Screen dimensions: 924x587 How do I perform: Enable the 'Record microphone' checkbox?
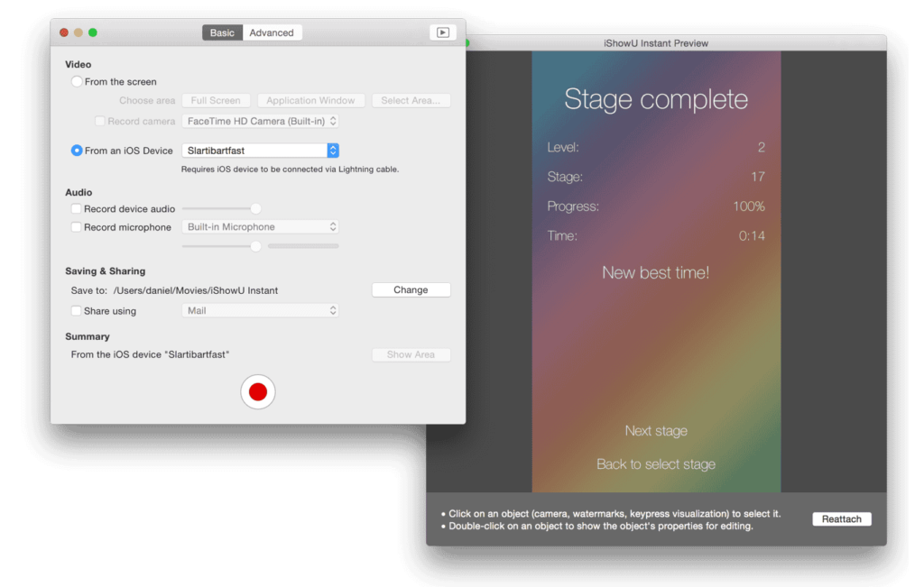click(x=75, y=226)
